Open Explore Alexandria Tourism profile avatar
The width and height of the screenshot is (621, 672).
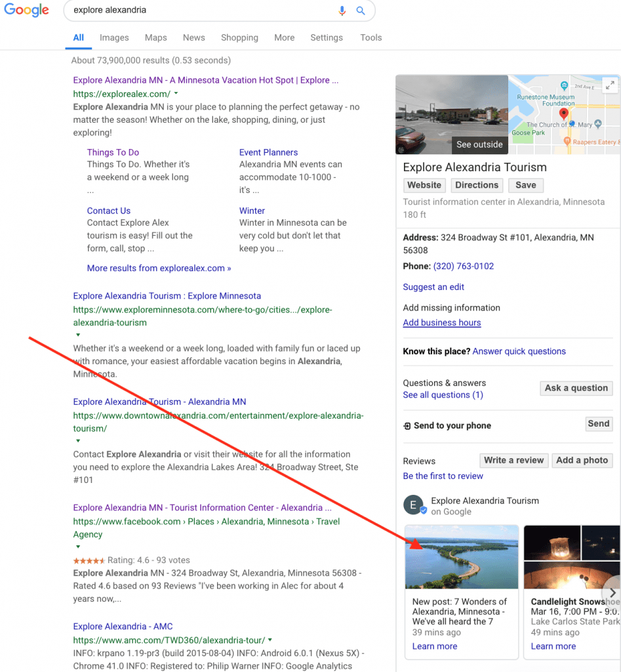(x=414, y=505)
